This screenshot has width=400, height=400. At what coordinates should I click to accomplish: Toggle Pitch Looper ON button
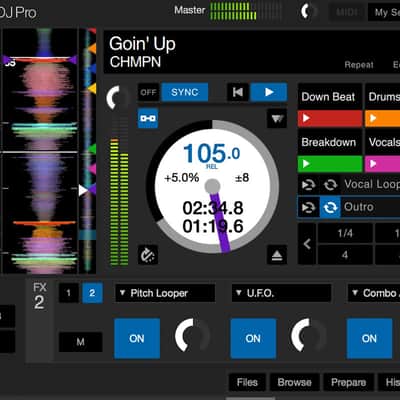(137, 338)
